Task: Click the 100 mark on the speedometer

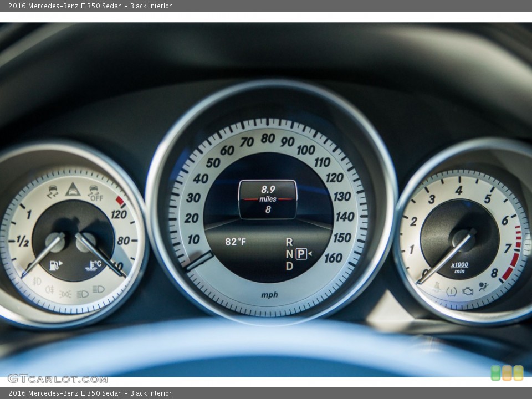Action: [x=306, y=150]
